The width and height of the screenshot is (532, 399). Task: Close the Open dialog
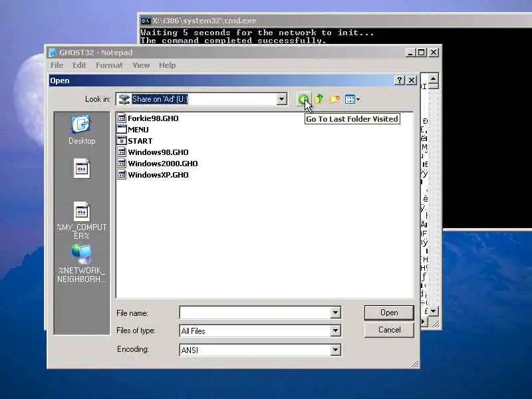click(412, 80)
